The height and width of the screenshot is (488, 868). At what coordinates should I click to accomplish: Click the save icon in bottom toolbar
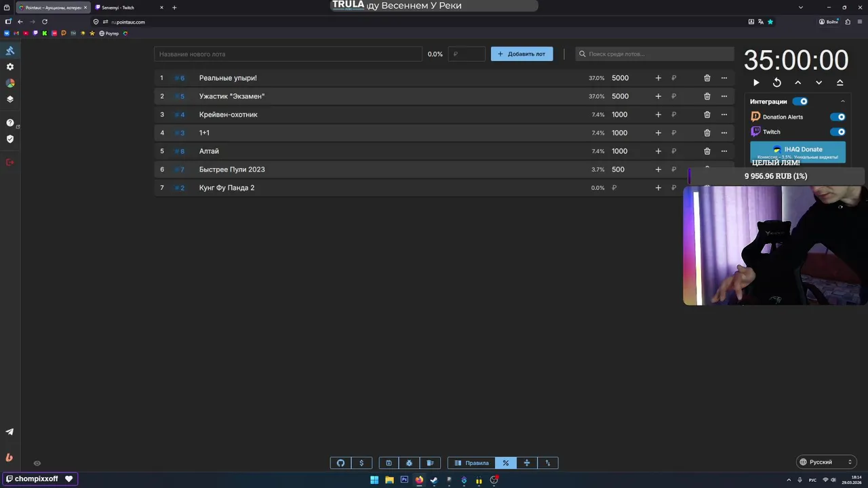(389, 463)
